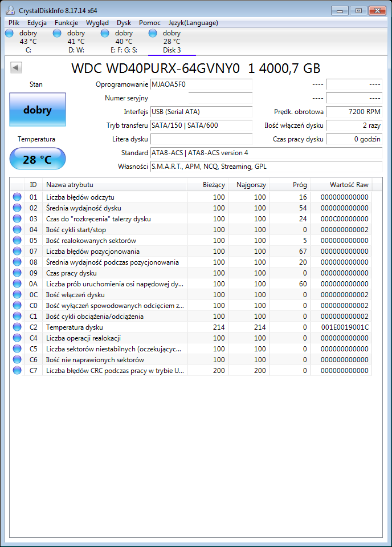Click the Tryb transferu field

pyautogui.click(x=201, y=125)
